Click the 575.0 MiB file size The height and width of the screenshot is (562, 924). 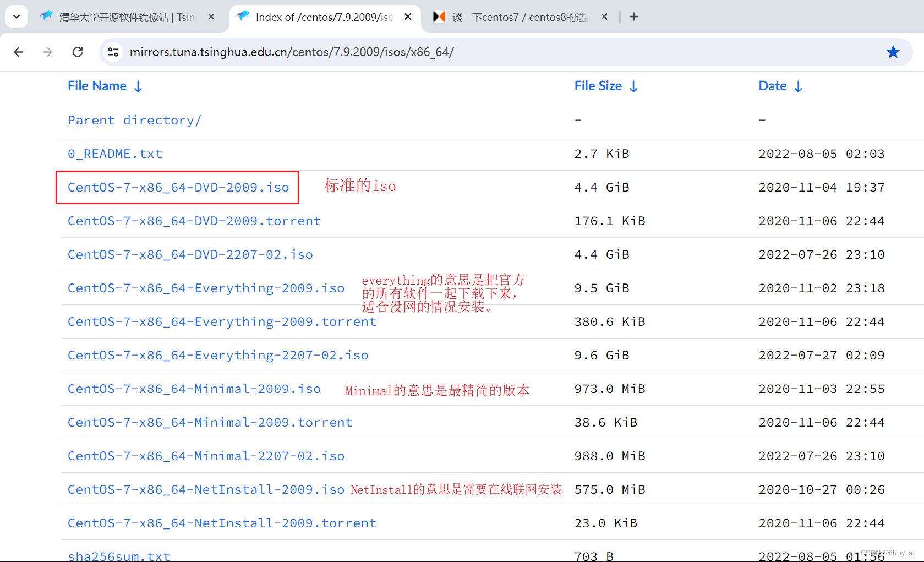pyautogui.click(x=610, y=489)
